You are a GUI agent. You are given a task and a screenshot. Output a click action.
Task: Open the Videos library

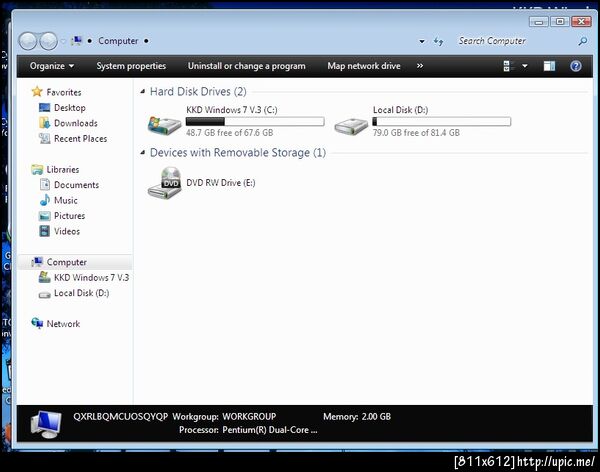(x=67, y=231)
